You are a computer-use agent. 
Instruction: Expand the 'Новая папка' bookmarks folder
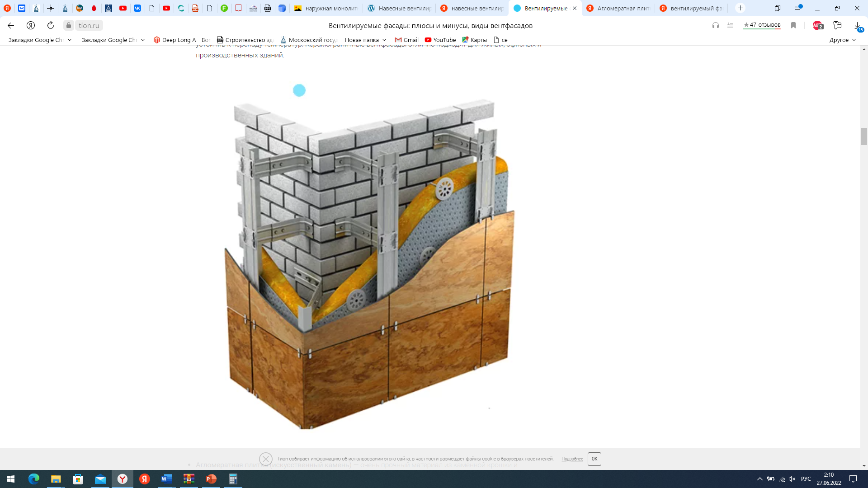tap(365, 40)
